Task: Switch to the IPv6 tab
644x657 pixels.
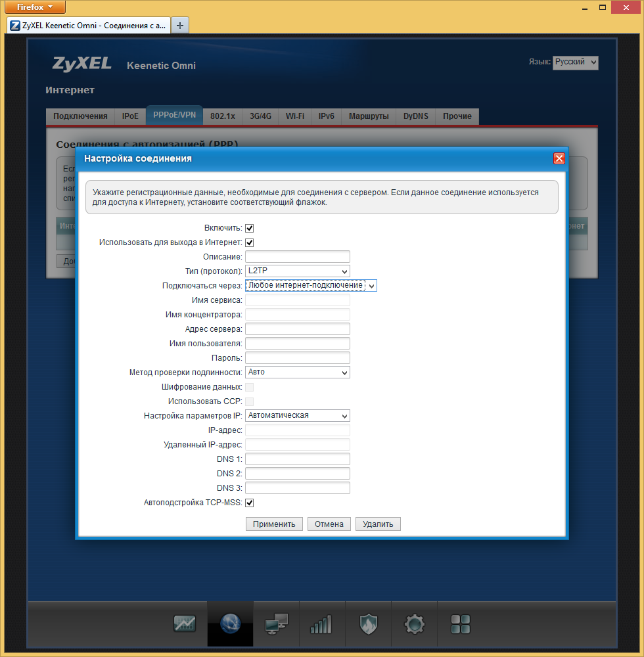Action: coord(327,116)
